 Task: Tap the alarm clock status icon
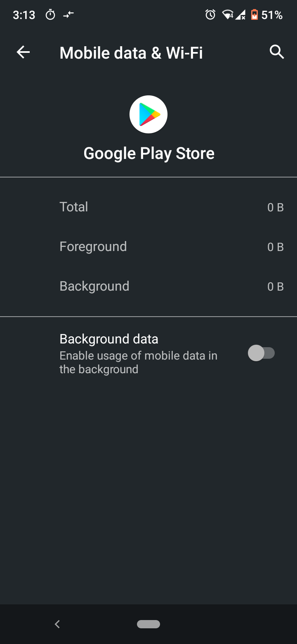(x=210, y=15)
